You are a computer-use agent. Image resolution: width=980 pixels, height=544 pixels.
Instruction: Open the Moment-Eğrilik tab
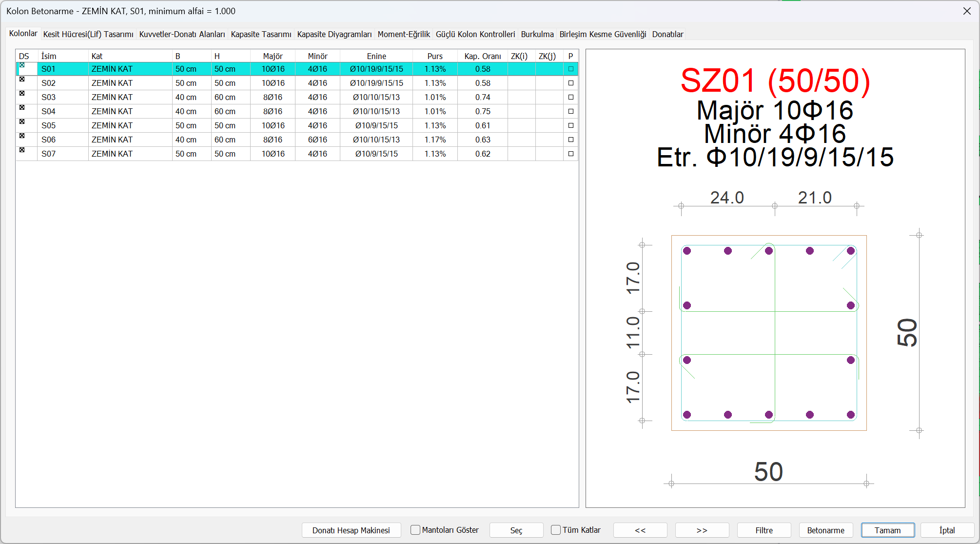point(404,34)
